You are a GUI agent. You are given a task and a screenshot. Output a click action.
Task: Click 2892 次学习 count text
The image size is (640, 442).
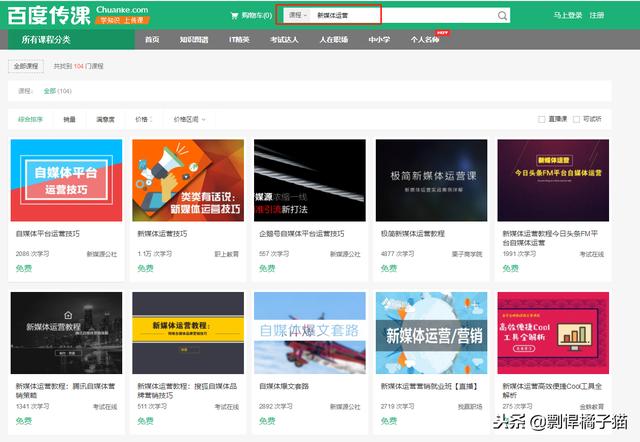[276, 406]
